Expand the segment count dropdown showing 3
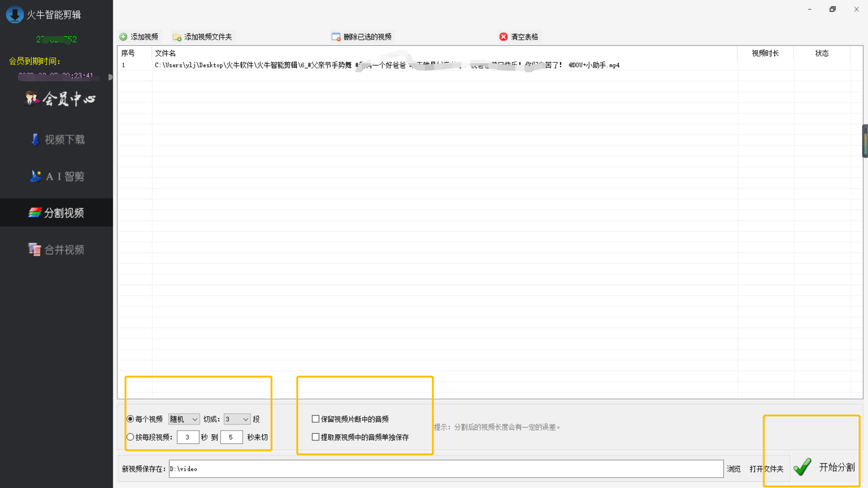Screen dimensions: 868x488 [237, 419]
